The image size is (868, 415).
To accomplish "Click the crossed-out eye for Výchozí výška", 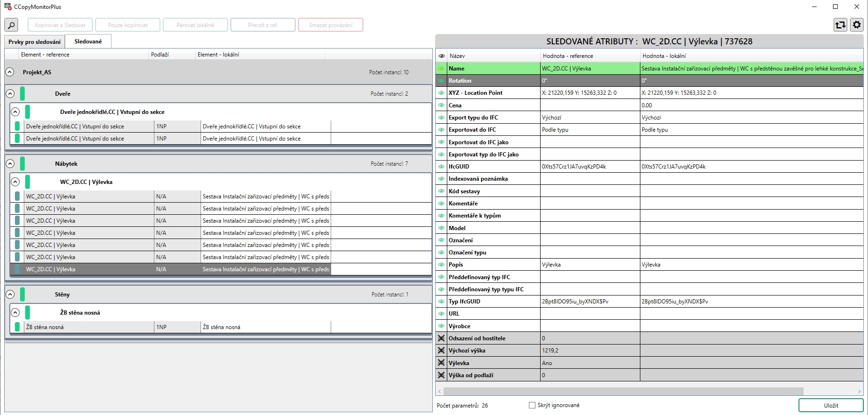I will (x=441, y=350).
